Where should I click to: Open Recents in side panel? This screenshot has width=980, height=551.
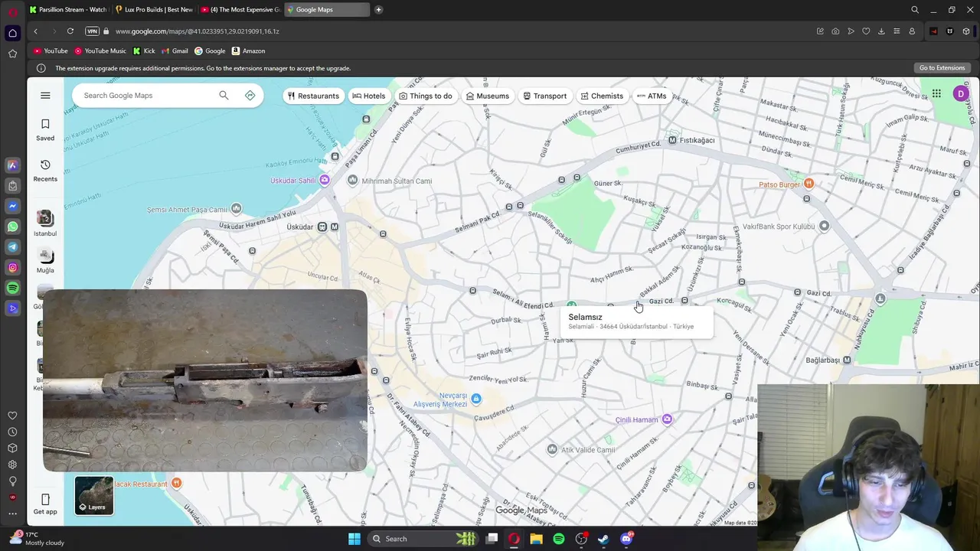(x=45, y=170)
